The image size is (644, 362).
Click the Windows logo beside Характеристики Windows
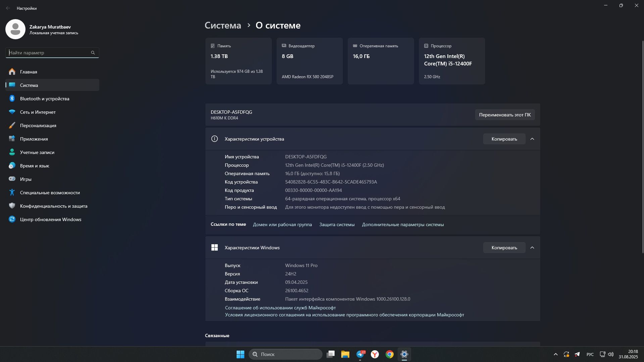click(214, 248)
